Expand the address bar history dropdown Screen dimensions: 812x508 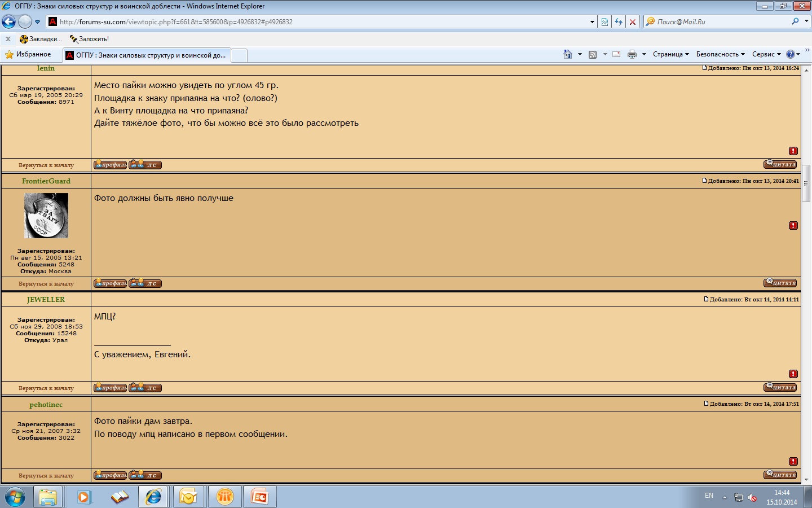click(x=592, y=22)
